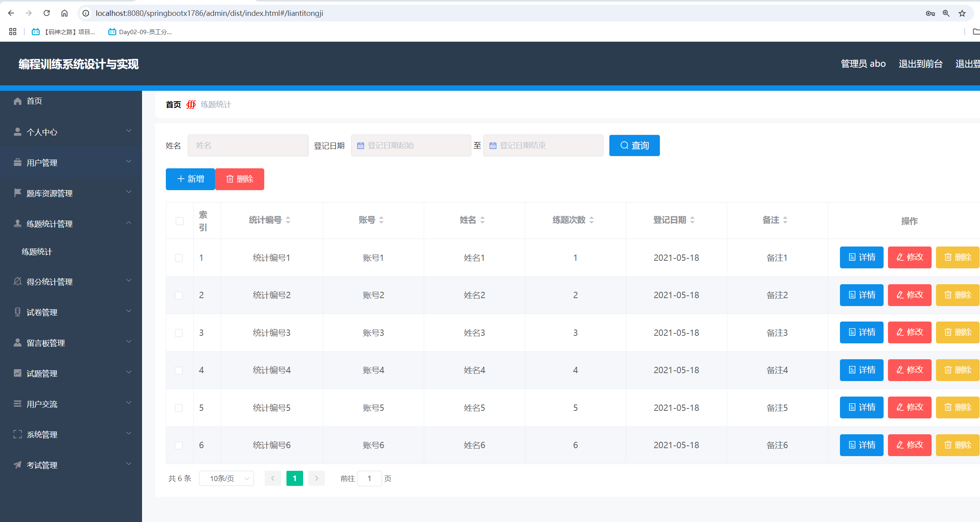Click the 考试管理 paper plane icon
The height and width of the screenshot is (522, 980).
17,465
